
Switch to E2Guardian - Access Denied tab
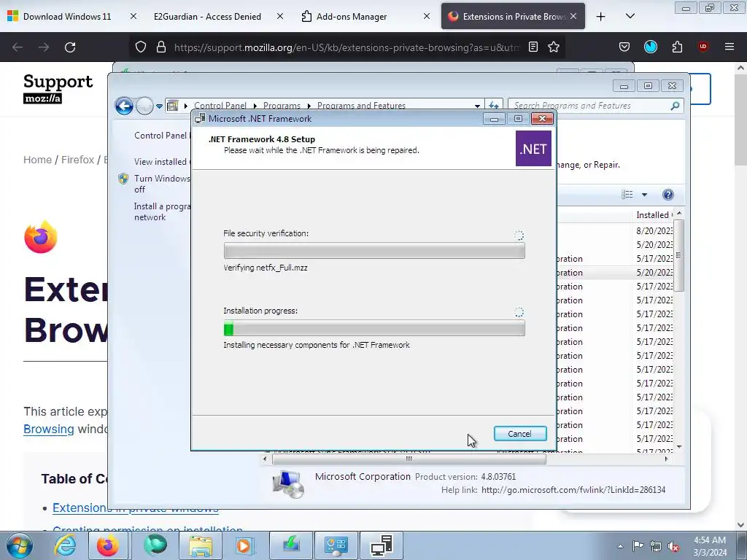(x=207, y=16)
